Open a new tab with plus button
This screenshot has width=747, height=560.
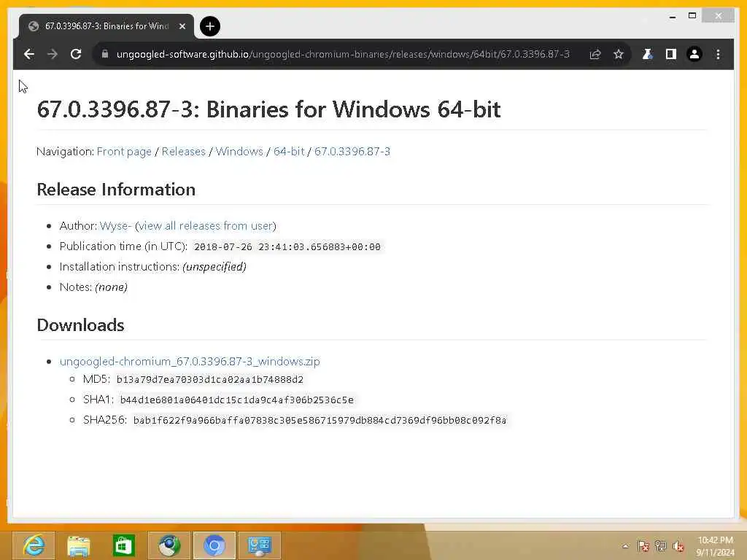[x=210, y=26]
